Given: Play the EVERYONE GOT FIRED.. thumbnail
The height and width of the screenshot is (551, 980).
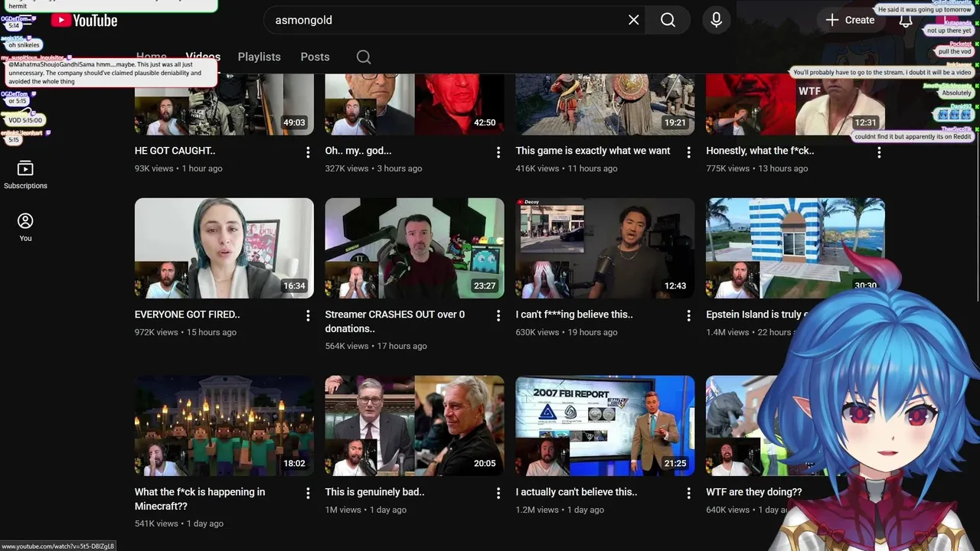Looking at the screenshot, I should pos(224,248).
